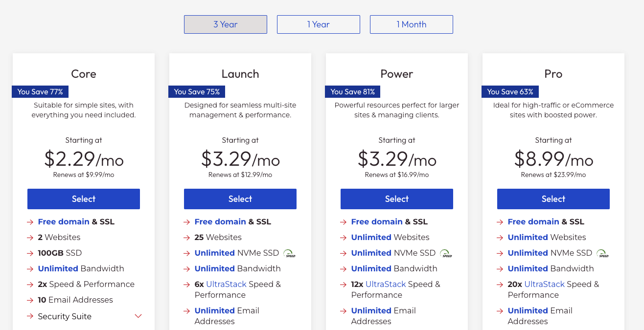This screenshot has height=330, width=644.
Task: Click the arrow beside Core's 100GB SSD feature
Action: click(30, 253)
